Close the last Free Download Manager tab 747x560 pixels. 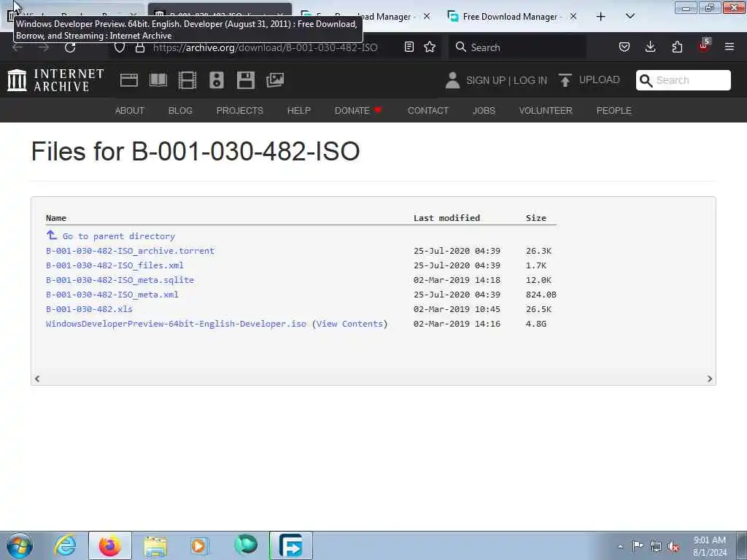[573, 16]
